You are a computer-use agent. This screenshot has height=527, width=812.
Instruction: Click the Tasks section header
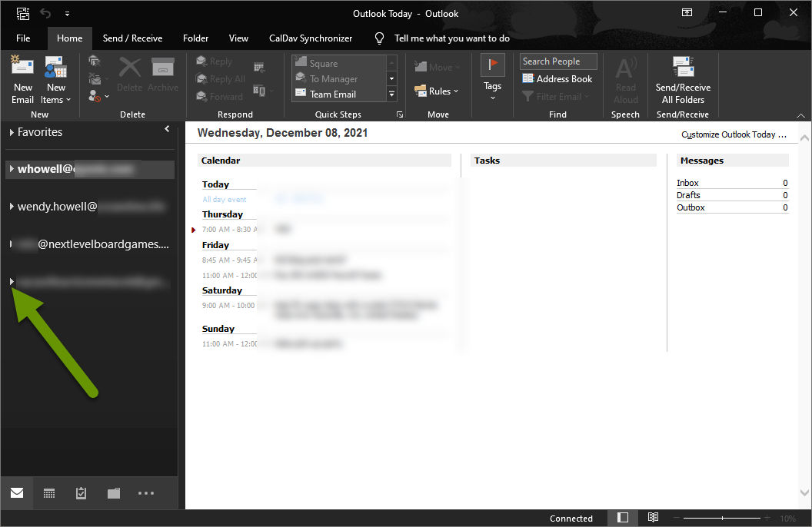pos(564,161)
